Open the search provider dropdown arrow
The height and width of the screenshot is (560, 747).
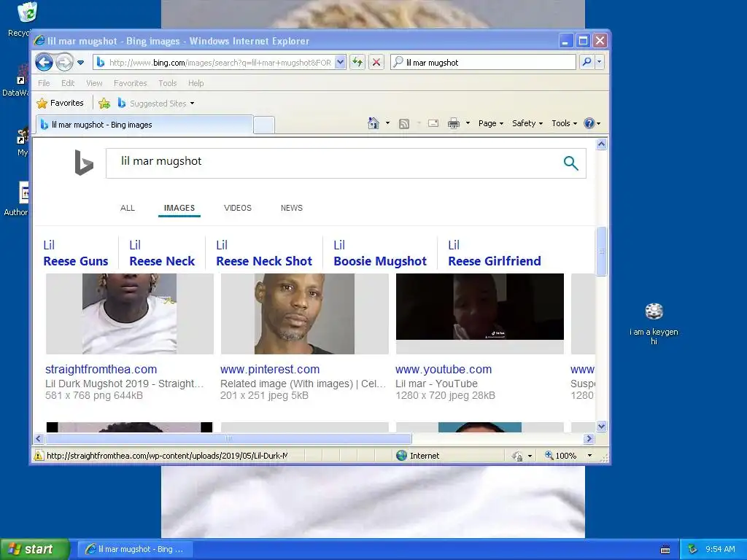pos(600,62)
